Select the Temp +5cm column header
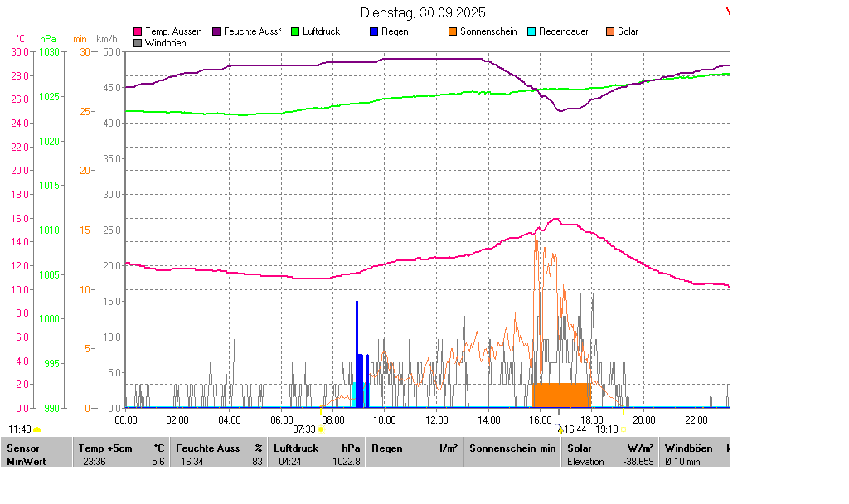 (x=105, y=448)
